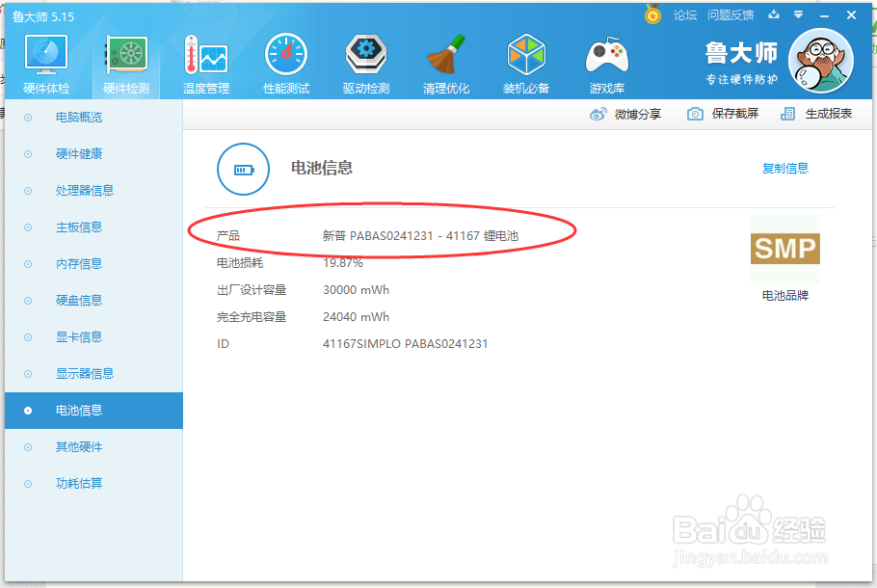Screen dimensions: 877x588
Task: Click design capacity value 30000 mWh
Action: click(x=356, y=290)
